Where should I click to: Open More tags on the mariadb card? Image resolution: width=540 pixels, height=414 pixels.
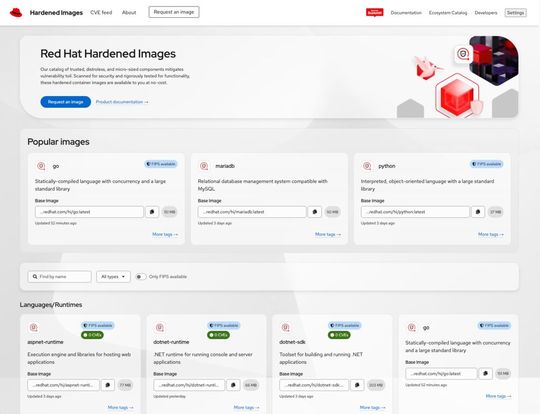(328, 234)
